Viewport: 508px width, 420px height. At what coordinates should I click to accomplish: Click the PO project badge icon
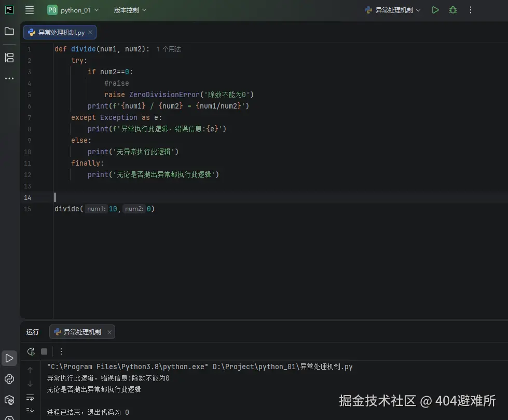(52, 10)
